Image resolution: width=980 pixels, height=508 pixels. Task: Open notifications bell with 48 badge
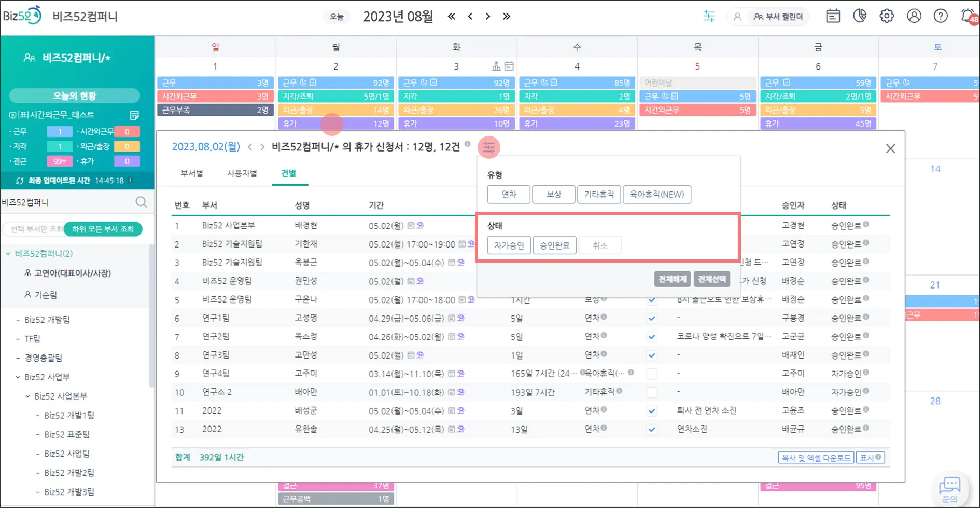pos(969,16)
